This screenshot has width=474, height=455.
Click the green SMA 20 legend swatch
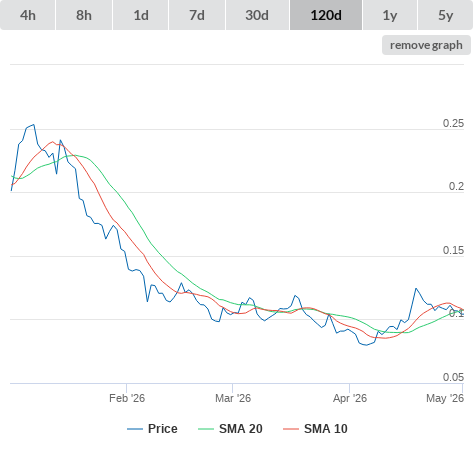pos(206,429)
